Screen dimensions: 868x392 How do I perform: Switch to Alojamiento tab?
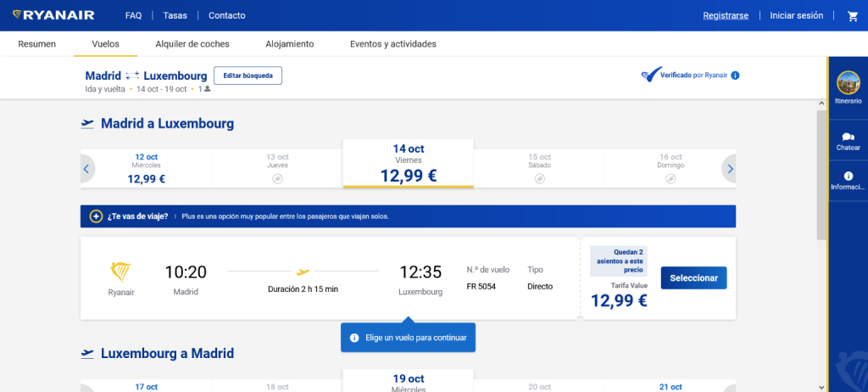290,44
